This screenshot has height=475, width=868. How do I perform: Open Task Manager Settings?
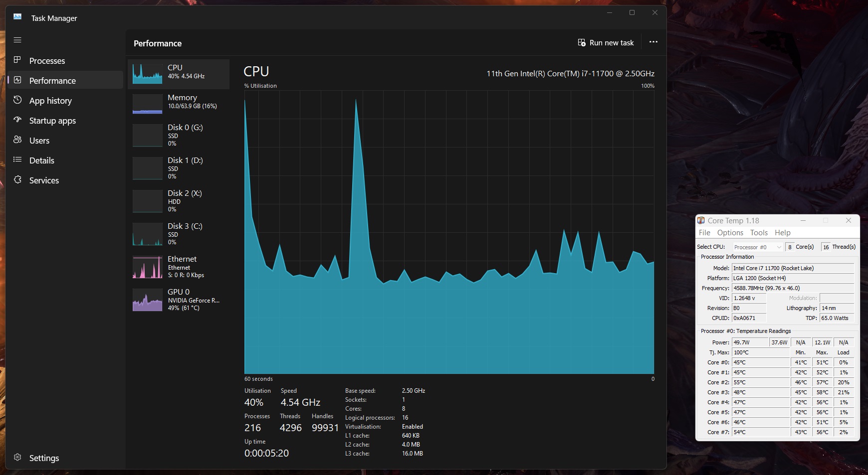point(65,458)
